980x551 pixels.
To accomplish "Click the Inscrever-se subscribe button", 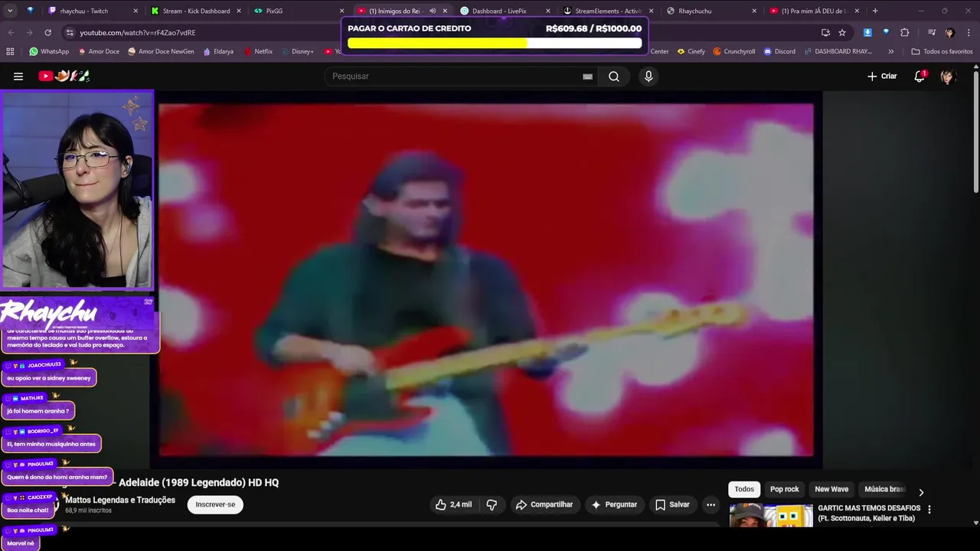I will [215, 504].
